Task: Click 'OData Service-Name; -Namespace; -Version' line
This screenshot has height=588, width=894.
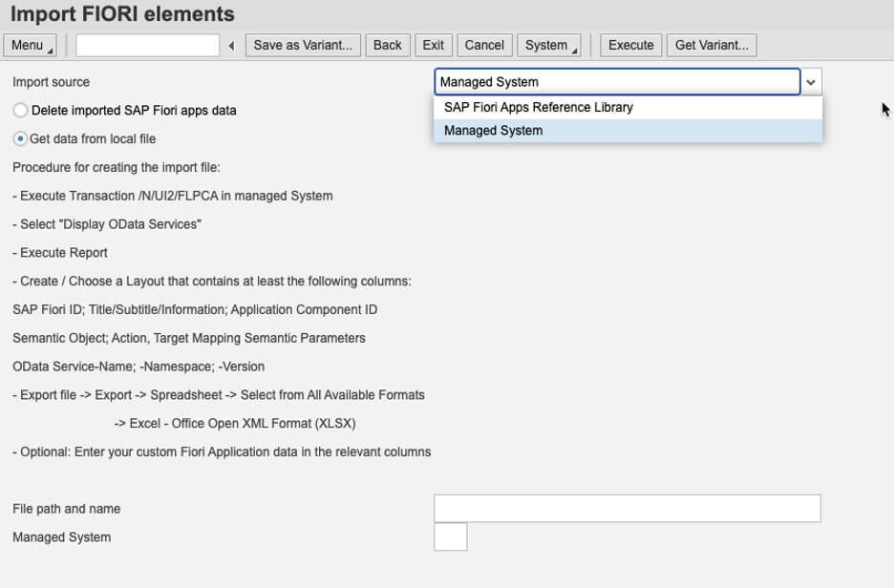Action: coord(138,367)
